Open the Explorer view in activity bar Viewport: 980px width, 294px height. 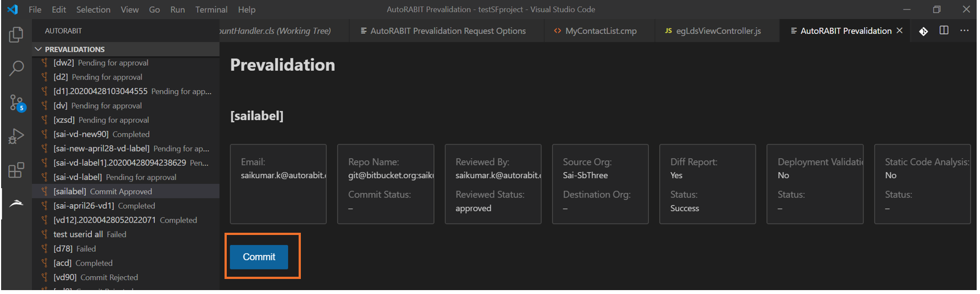point(16,35)
